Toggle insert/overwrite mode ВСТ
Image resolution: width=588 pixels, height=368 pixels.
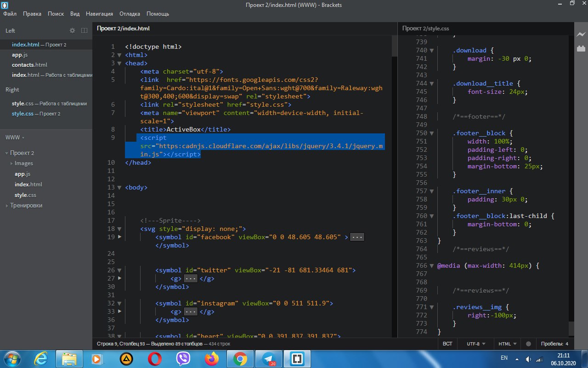(x=447, y=344)
